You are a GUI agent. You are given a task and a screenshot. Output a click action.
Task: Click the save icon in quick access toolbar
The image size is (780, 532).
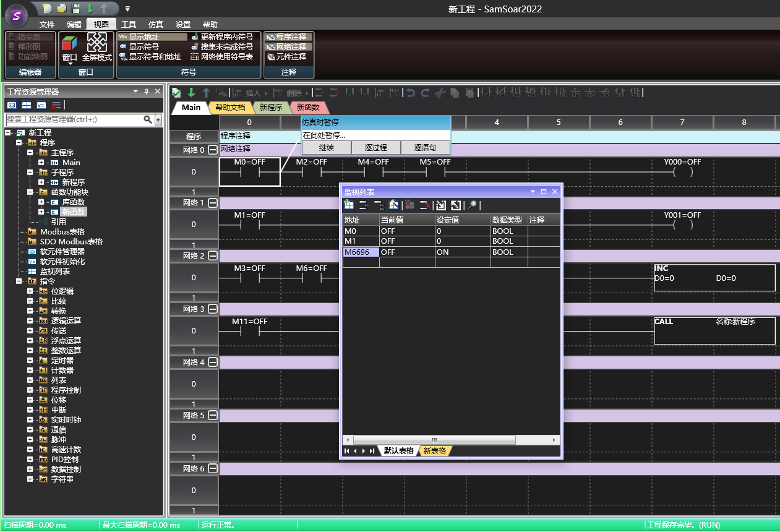coord(75,8)
